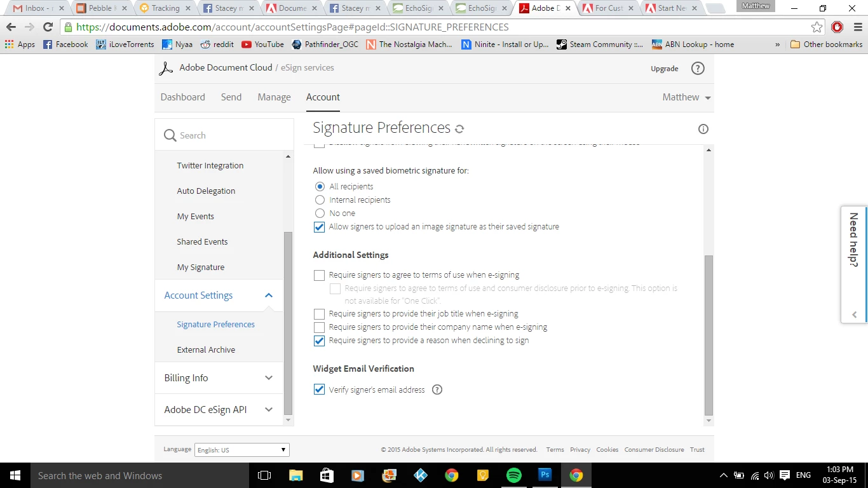This screenshot has width=868, height=488.
Task: Select the No one radio button
Action: 320,213
